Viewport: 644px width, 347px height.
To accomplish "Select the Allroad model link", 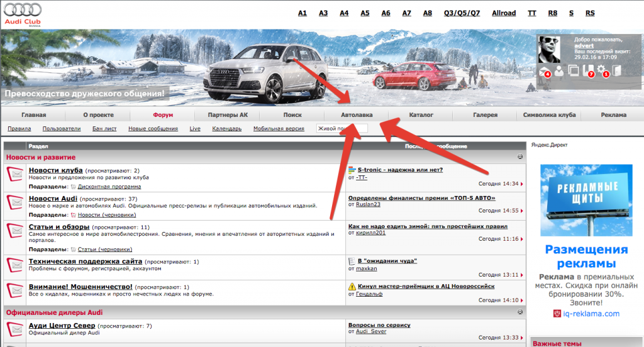I will pos(504,13).
